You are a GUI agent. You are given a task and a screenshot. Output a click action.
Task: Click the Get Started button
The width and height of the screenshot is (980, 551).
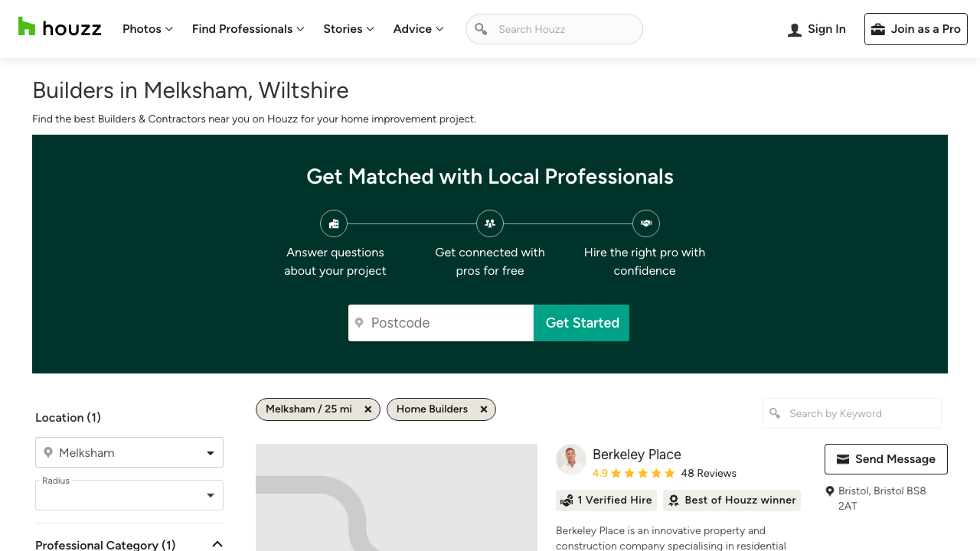(581, 322)
